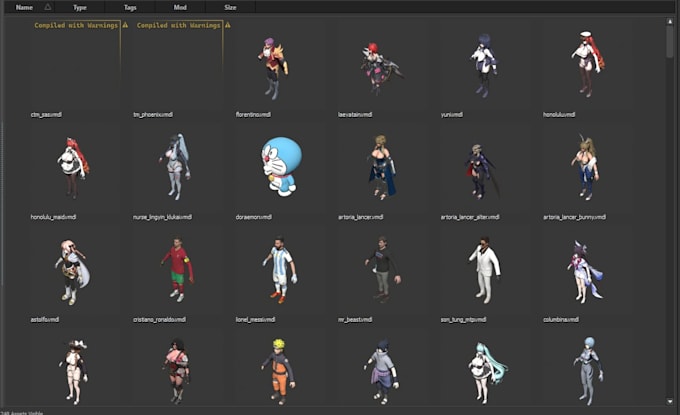
Task: Click 'Compiled with Warnings' label above tm_phoenix.vmdl
Action: 179,25
